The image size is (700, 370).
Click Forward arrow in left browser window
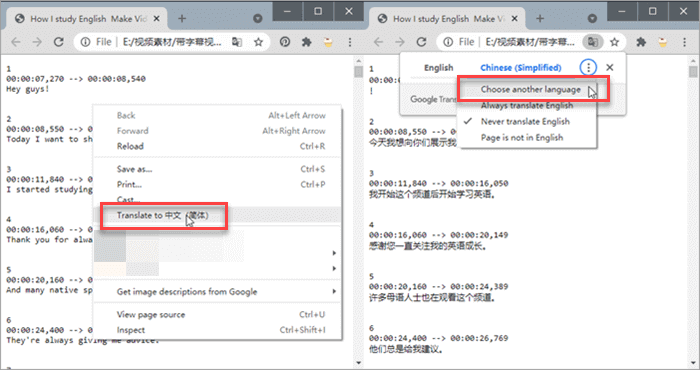[37, 42]
